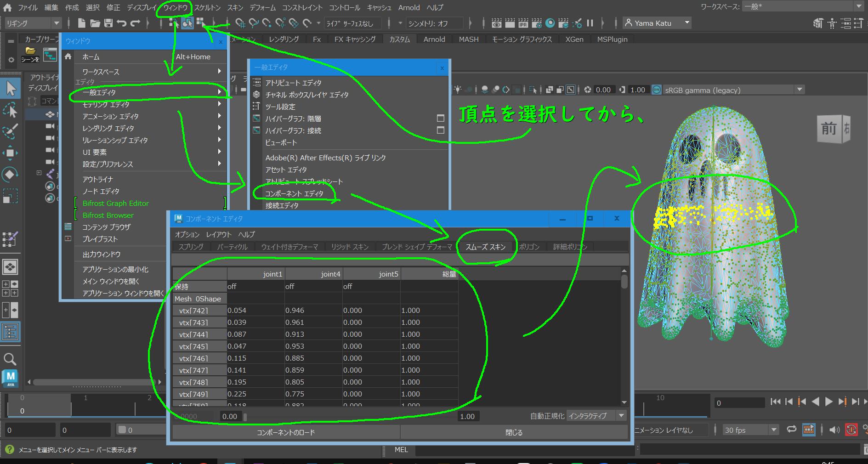Click the Maya home icon
Image resolution: width=868 pixels, height=464 pixels.
7,7
